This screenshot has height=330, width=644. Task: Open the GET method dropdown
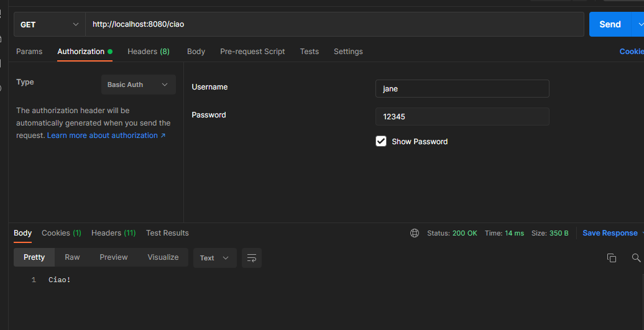(x=49, y=25)
